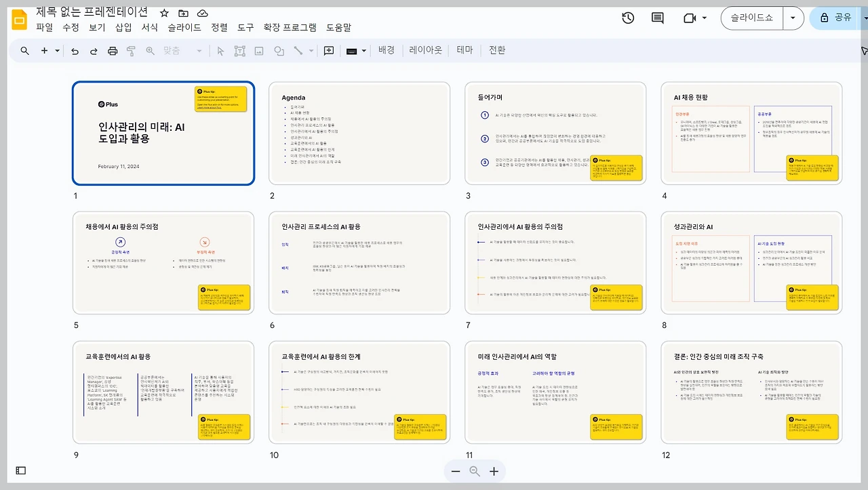Open version history clock icon

coord(628,18)
